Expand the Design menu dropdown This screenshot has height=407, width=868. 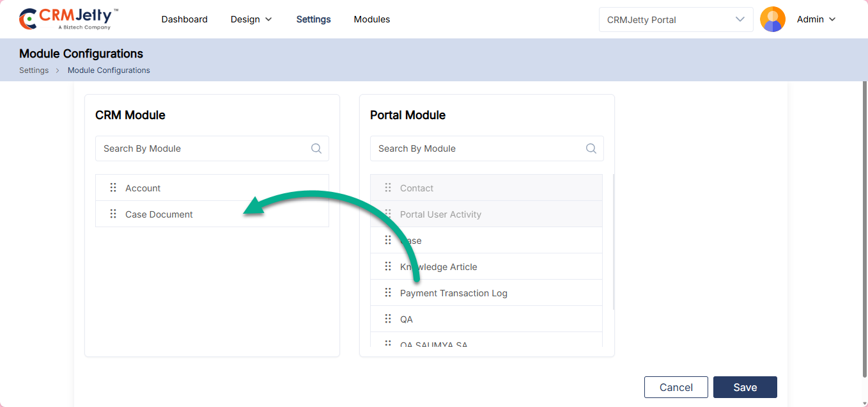point(251,19)
